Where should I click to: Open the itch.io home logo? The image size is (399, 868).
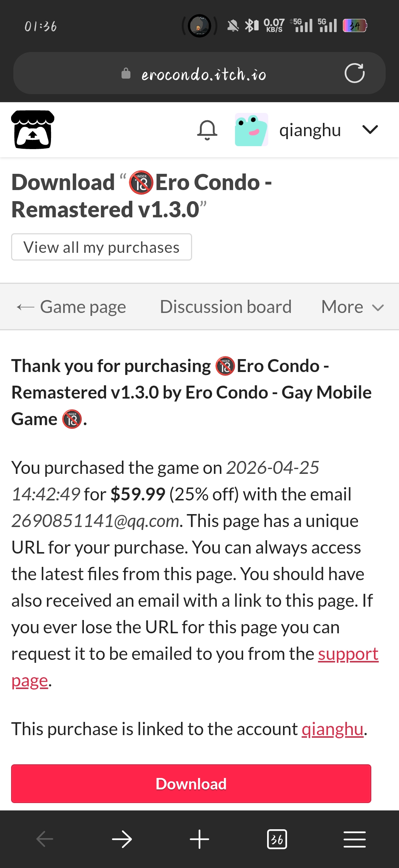33,130
